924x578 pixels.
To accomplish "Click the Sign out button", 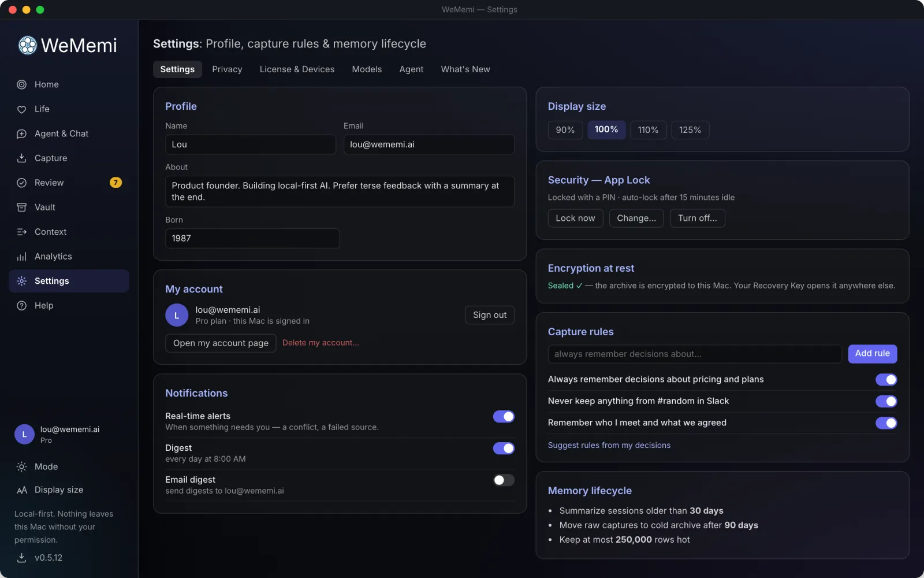I will [490, 315].
